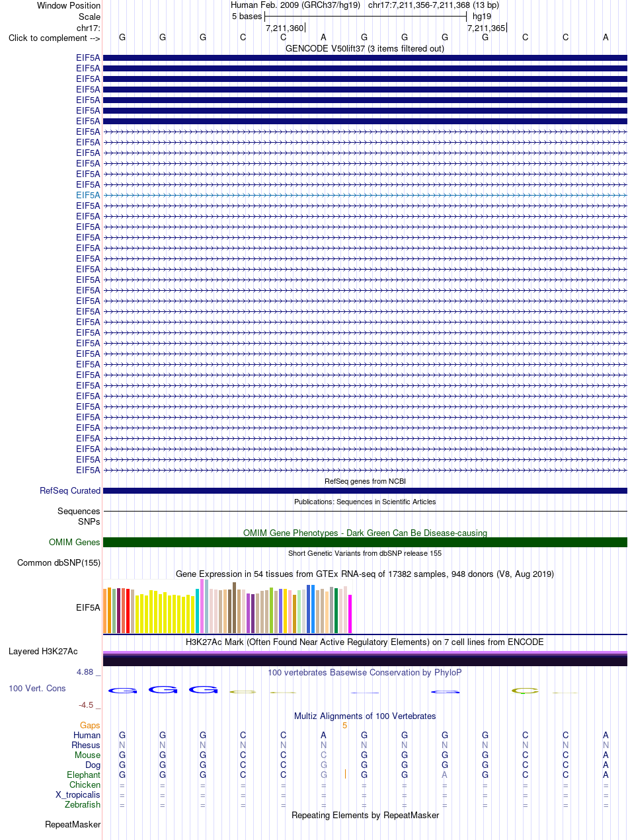Image resolution: width=628 pixels, height=840 pixels.
Task: Select the Chicken alignment row label
Action: click(x=85, y=785)
